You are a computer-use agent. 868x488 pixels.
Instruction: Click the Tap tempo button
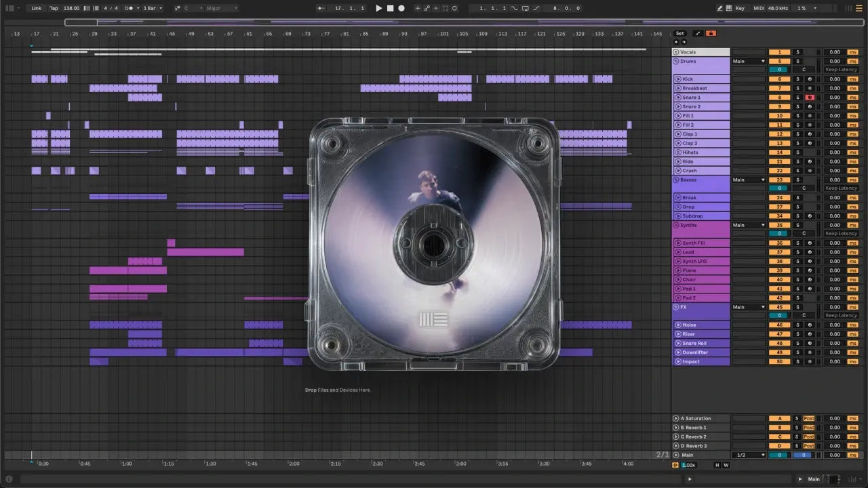click(x=54, y=8)
